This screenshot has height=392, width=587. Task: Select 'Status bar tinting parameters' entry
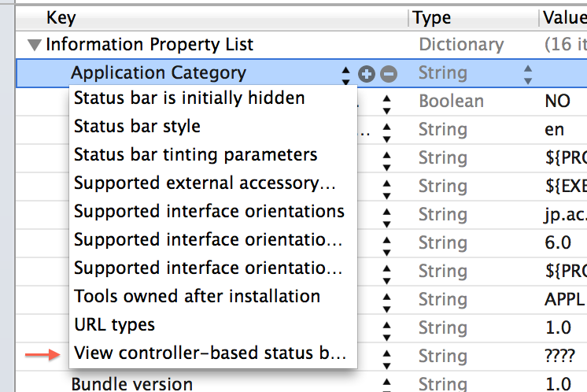pos(195,155)
